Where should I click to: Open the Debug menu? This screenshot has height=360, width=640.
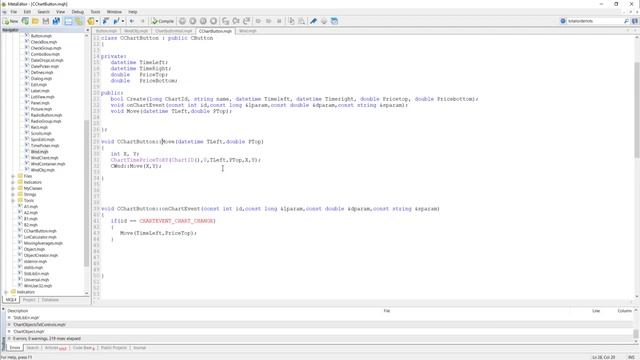pos(78,12)
